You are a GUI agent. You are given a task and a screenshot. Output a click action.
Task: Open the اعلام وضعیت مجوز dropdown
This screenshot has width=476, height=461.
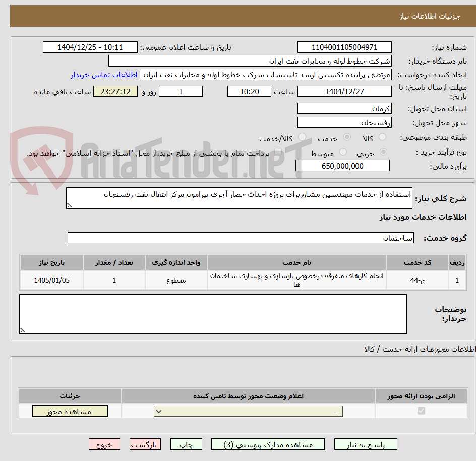coord(248,412)
